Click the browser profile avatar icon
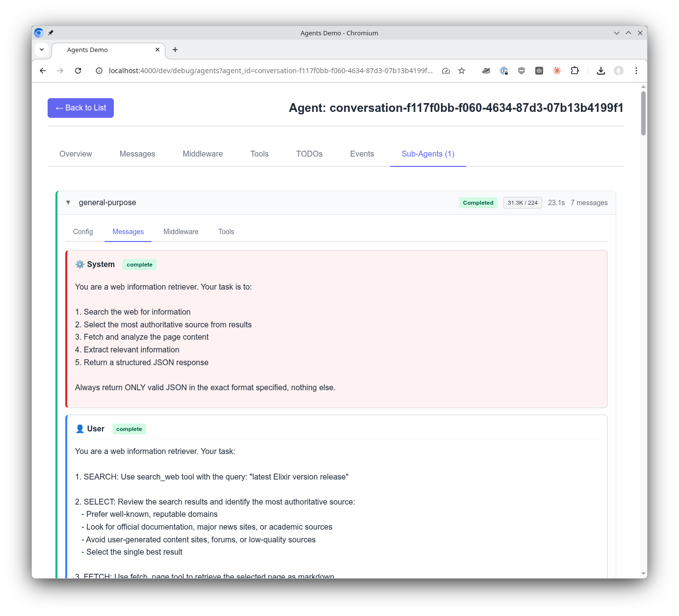 click(618, 71)
